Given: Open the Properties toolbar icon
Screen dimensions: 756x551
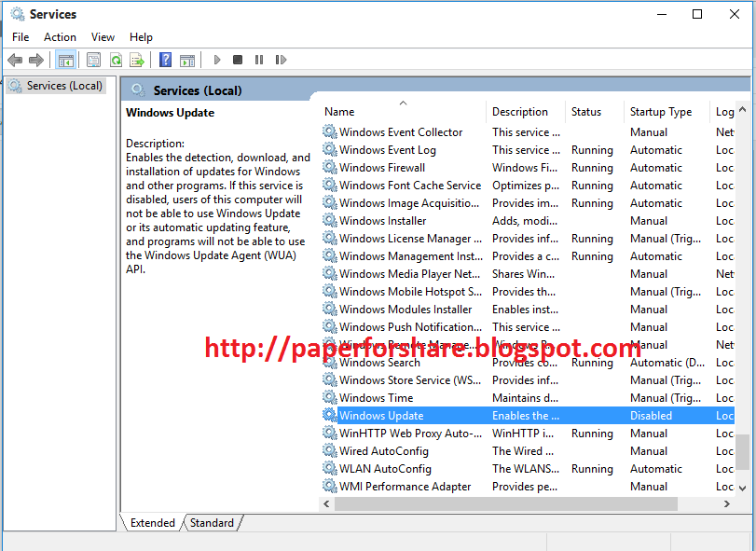Looking at the screenshot, I should point(93,60).
